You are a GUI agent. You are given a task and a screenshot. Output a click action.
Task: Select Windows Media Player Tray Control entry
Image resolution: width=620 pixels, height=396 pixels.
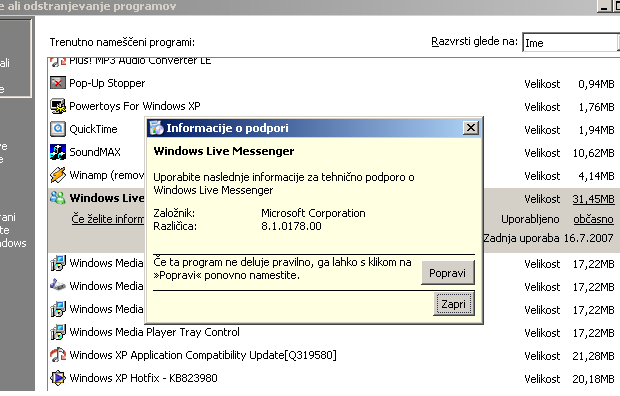155,332
